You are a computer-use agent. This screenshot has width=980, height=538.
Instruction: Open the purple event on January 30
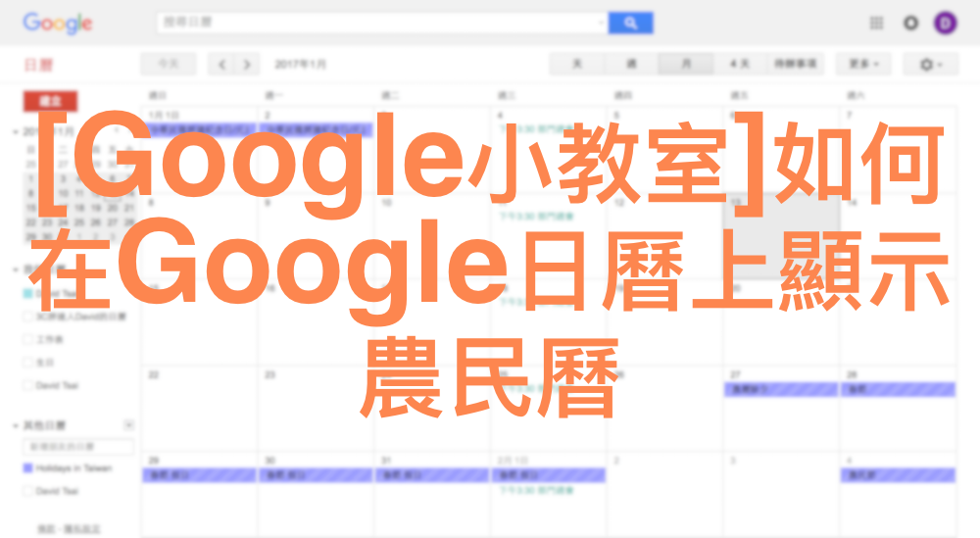(x=315, y=475)
